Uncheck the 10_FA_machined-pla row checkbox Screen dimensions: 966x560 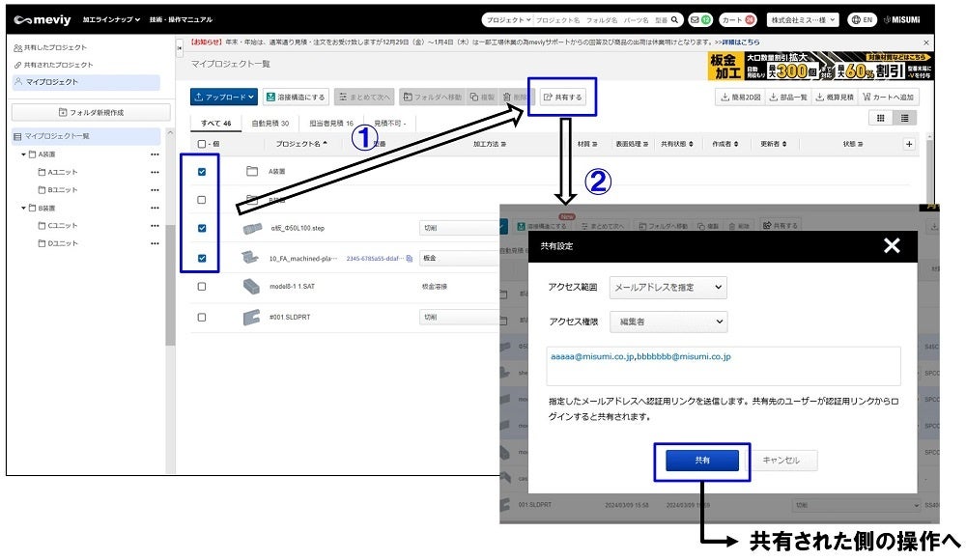tap(202, 258)
